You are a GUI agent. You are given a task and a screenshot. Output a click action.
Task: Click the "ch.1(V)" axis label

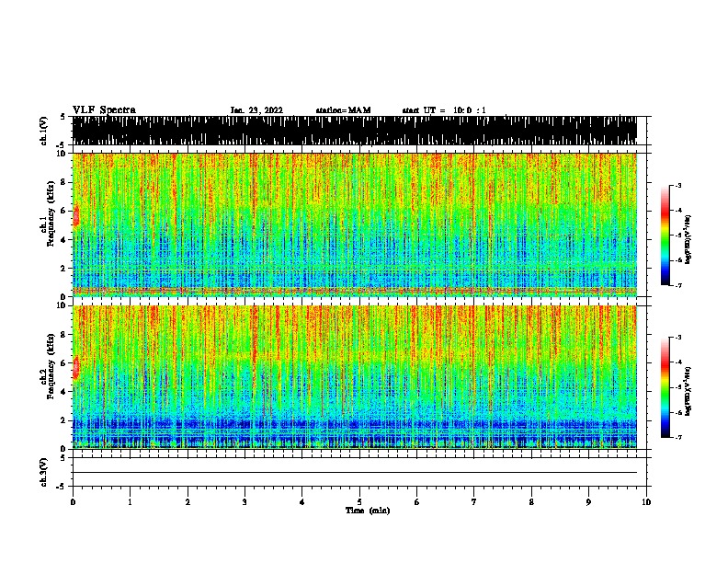[43, 131]
